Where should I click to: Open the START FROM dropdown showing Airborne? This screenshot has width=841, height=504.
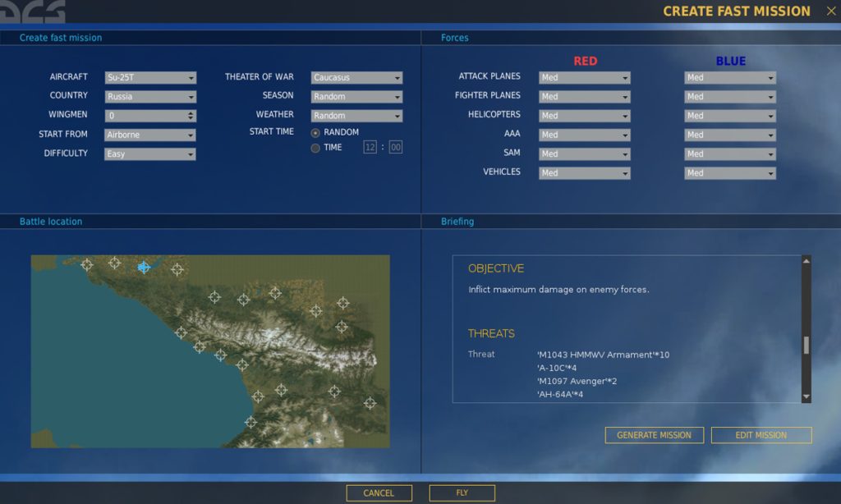pos(150,135)
